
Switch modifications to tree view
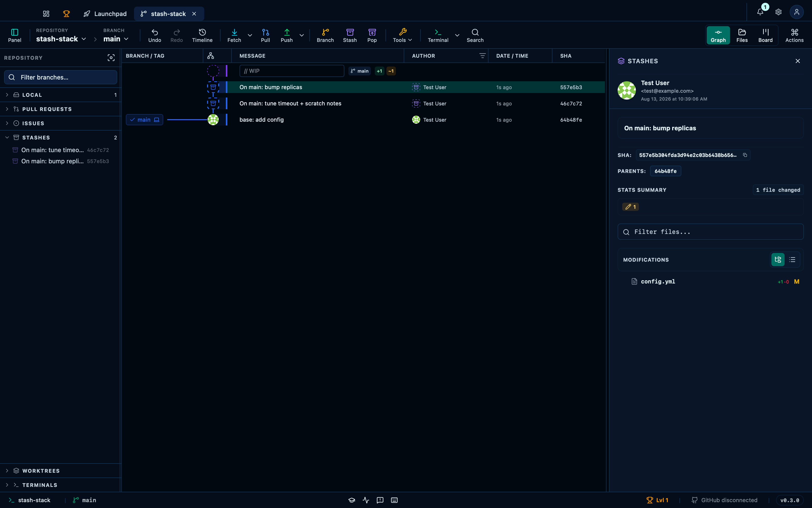(x=778, y=260)
